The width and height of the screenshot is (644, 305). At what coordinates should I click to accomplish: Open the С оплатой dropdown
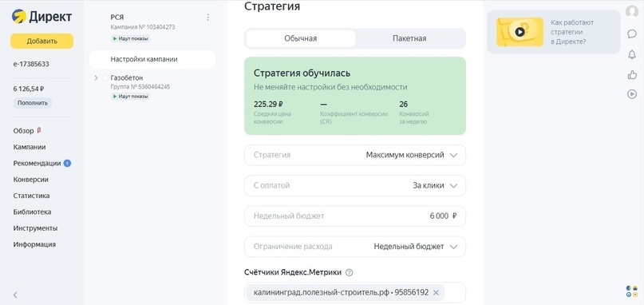355,185
